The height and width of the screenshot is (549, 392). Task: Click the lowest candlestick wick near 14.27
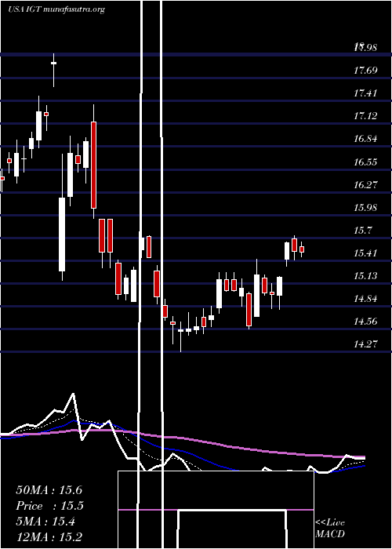[x=180, y=336]
